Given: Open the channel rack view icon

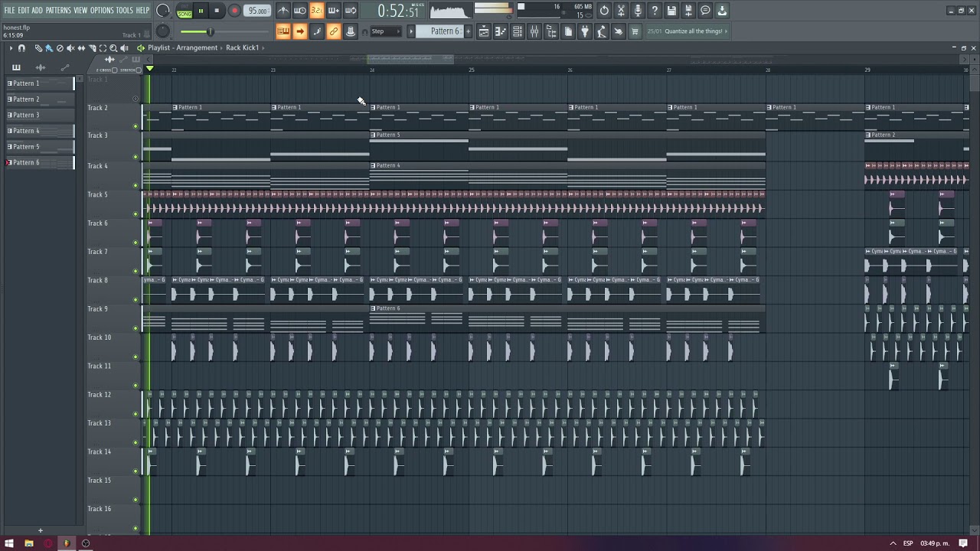Looking at the screenshot, I should coord(518,31).
